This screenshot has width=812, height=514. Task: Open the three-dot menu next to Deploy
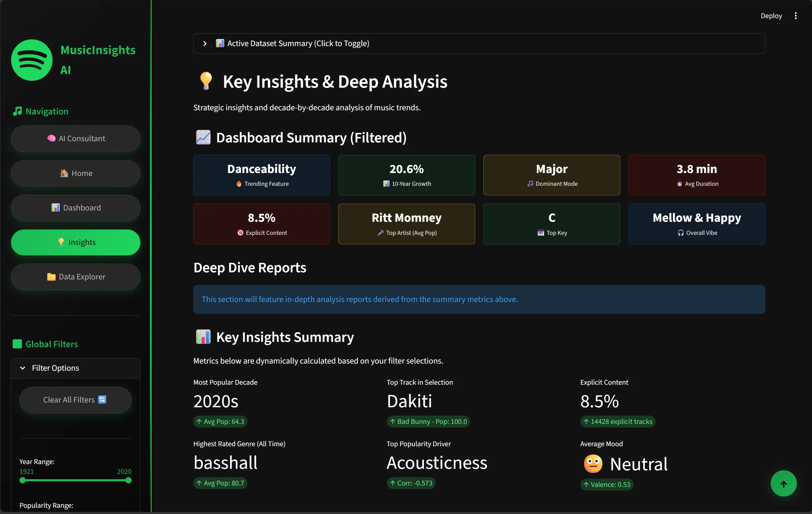[x=796, y=15]
